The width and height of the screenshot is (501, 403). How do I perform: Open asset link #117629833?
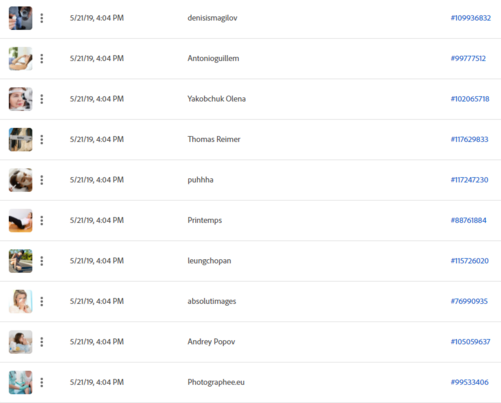(470, 139)
